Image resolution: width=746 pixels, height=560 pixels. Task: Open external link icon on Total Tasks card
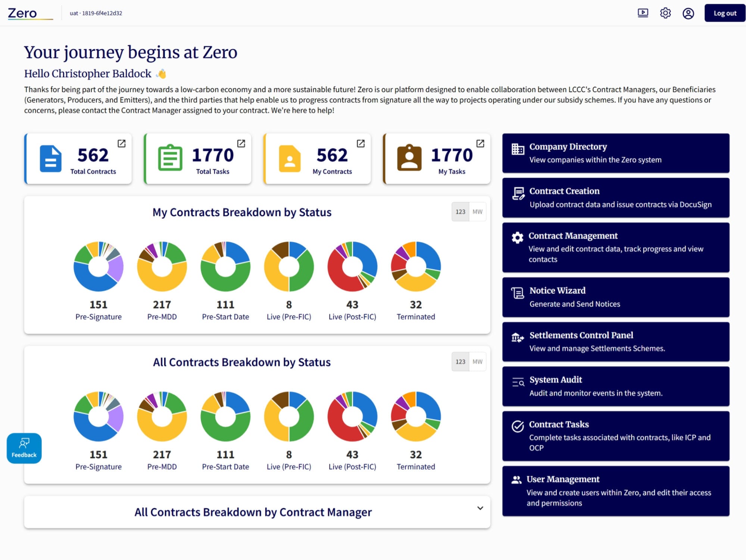point(241,144)
